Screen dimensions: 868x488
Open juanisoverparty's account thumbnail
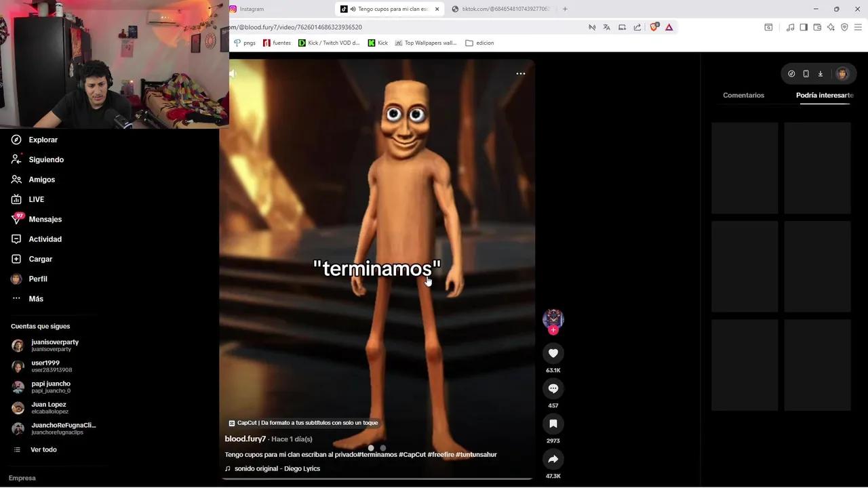point(18,345)
